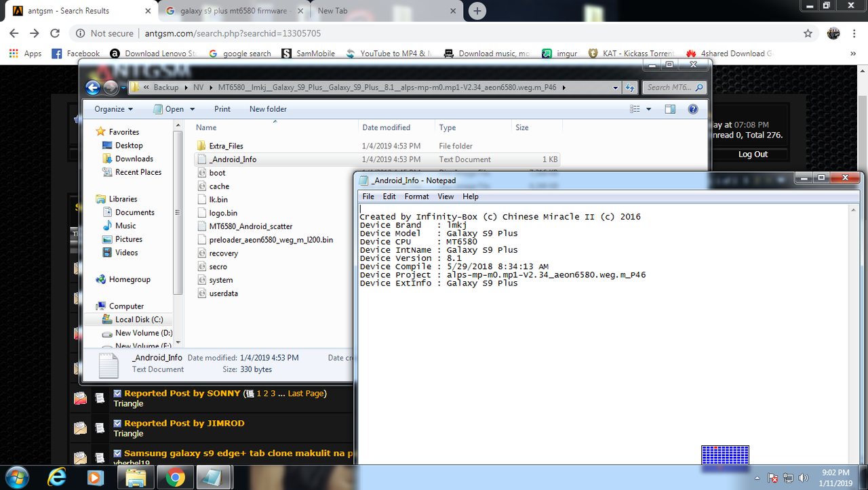The height and width of the screenshot is (490, 868).
Task: Click the volume speaker tray icon
Action: 804,478
